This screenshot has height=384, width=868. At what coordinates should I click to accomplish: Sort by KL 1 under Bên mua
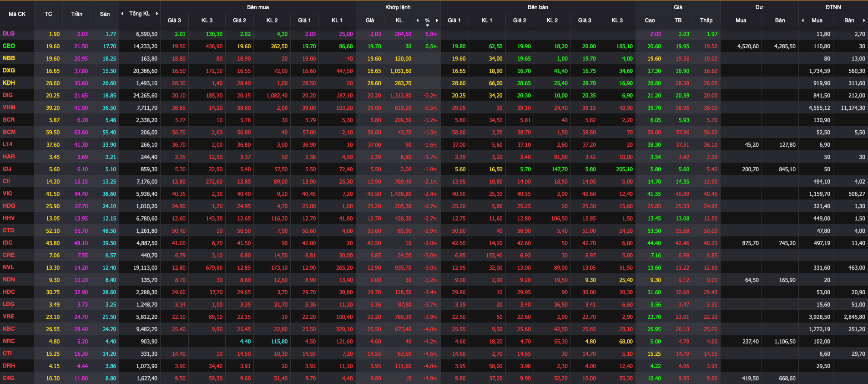337,20
